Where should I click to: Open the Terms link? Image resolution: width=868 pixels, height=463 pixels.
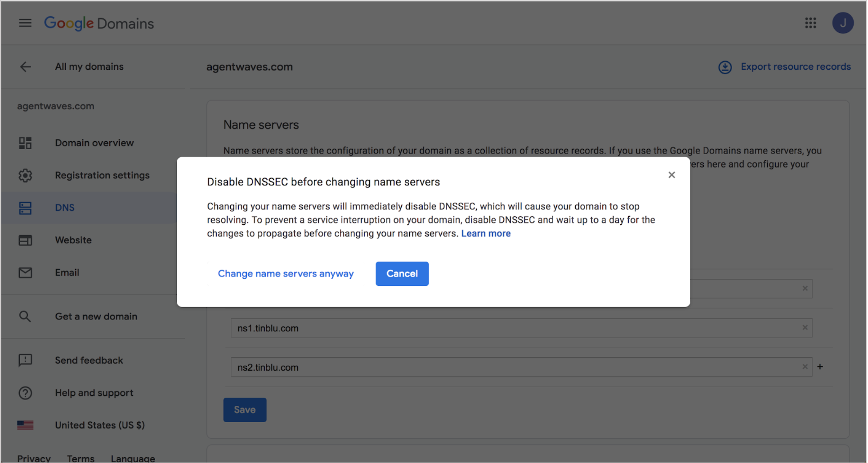click(x=81, y=458)
